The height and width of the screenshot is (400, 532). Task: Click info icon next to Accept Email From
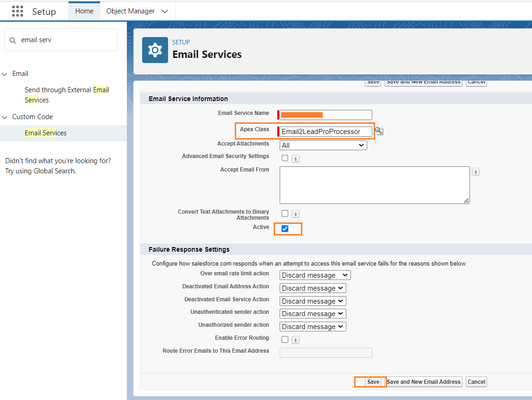[x=476, y=172]
